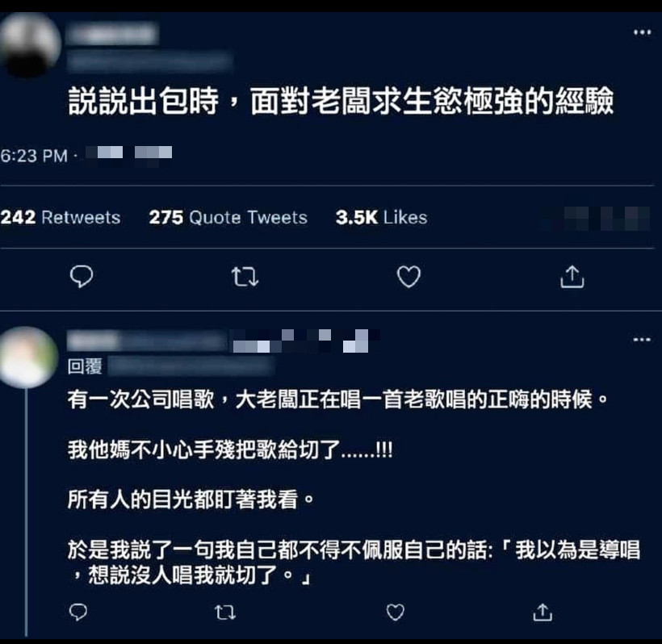Share the main tweet

click(572, 277)
